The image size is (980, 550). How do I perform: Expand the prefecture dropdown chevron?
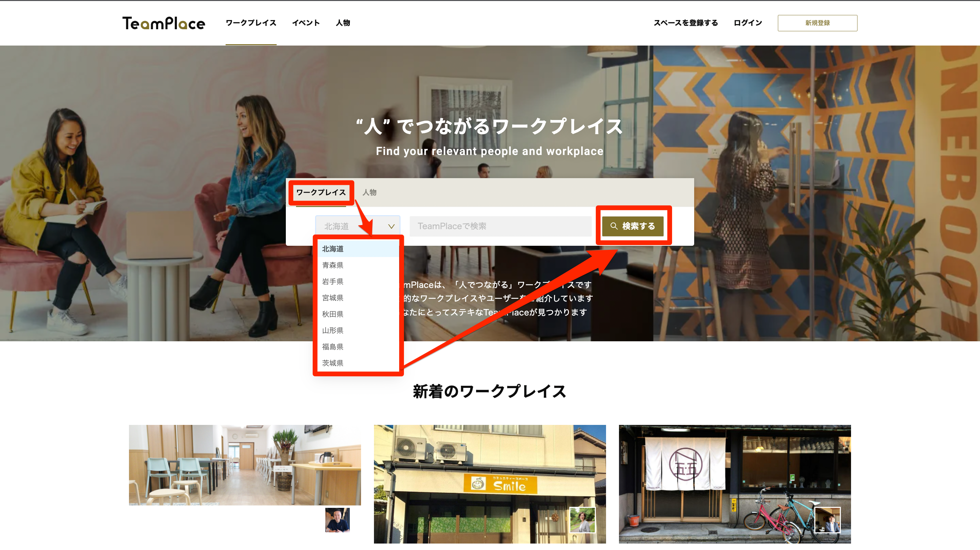[391, 226]
